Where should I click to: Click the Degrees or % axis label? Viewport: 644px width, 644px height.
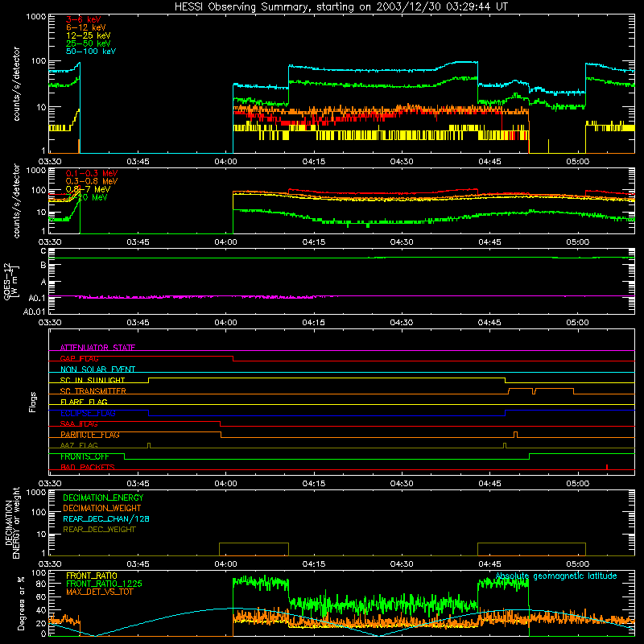pos(21,604)
